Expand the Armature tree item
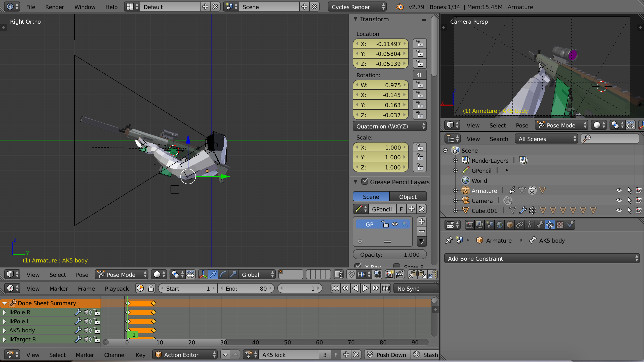The image size is (644, 362). click(455, 191)
